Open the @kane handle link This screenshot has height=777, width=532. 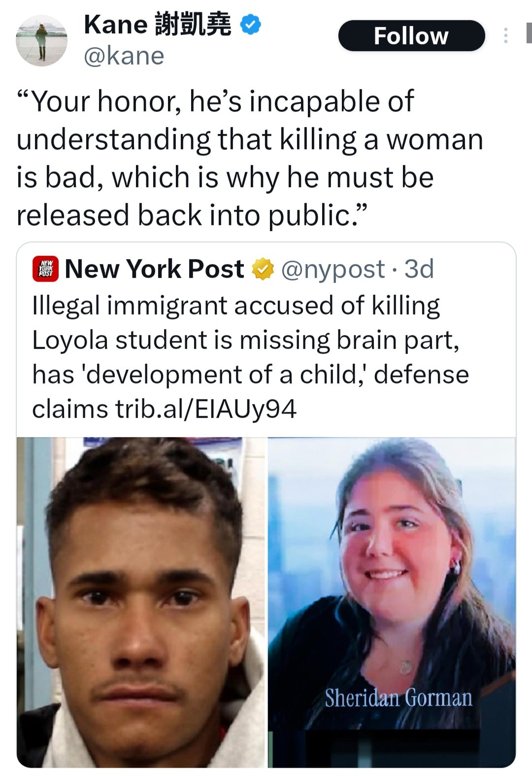point(124,56)
